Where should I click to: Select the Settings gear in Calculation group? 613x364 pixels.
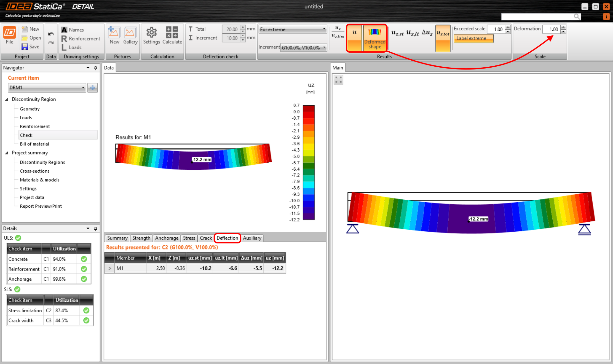click(151, 36)
